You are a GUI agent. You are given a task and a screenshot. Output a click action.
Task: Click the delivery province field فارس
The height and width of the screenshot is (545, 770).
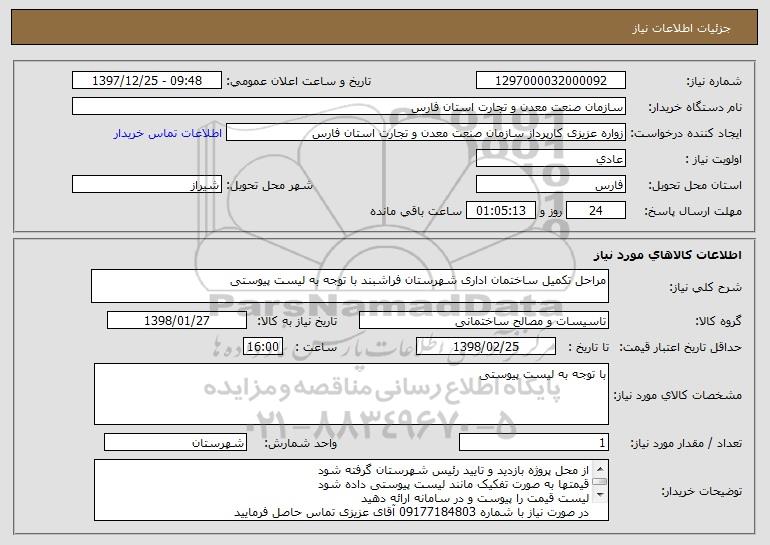(550, 185)
